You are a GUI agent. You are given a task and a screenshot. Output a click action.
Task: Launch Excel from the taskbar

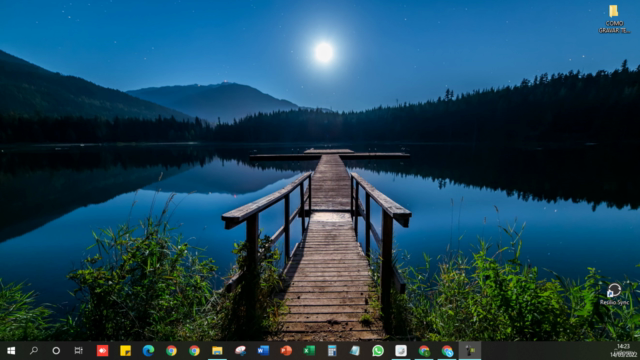point(309,351)
